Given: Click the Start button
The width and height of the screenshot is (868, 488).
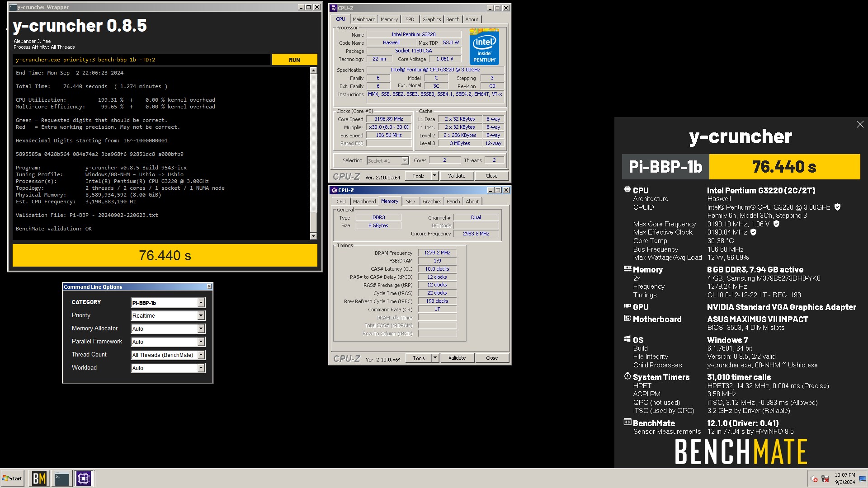Looking at the screenshot, I should (12, 479).
